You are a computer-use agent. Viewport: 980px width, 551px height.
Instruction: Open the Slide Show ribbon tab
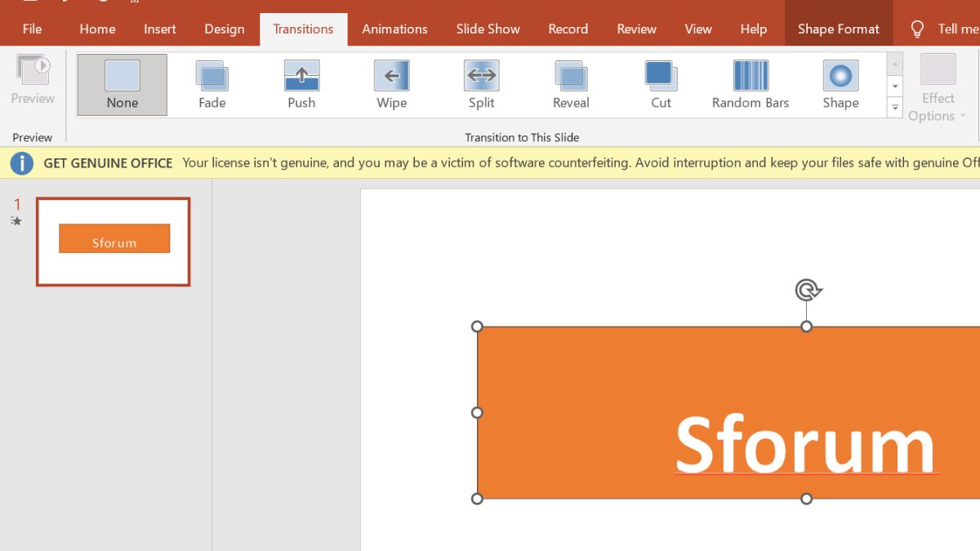pyautogui.click(x=488, y=29)
